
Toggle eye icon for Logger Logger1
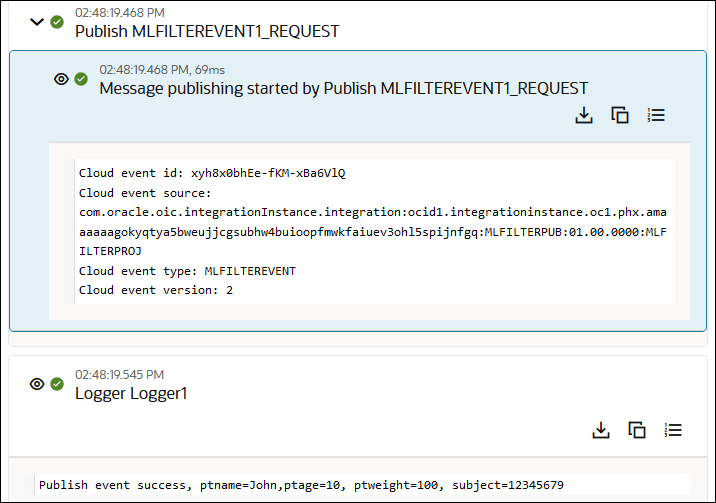37,384
